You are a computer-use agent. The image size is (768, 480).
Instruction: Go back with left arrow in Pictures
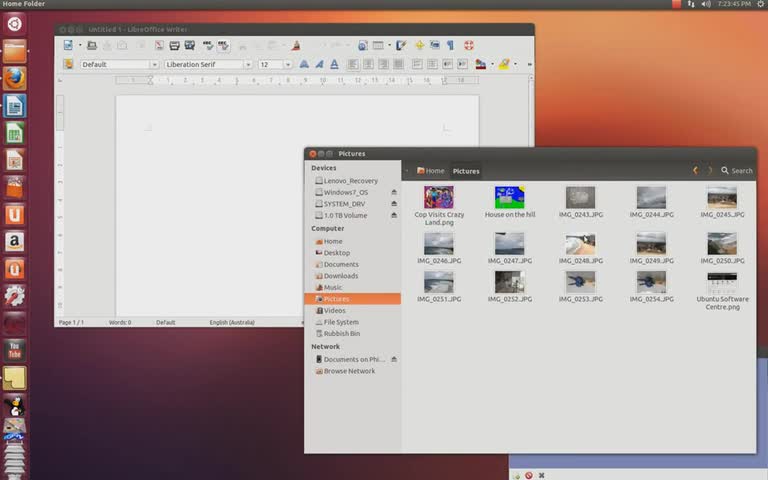(696, 170)
